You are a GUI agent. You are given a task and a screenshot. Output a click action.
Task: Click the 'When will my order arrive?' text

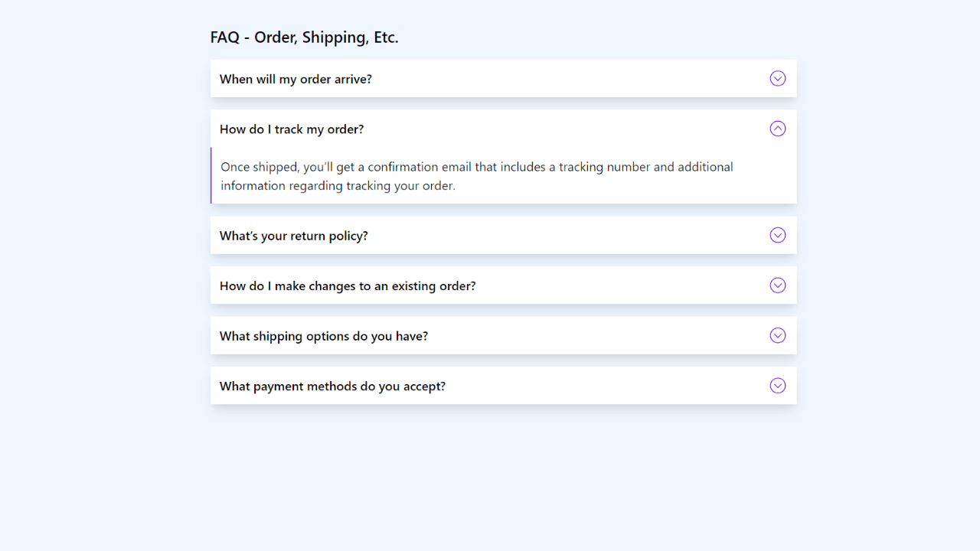tap(296, 78)
